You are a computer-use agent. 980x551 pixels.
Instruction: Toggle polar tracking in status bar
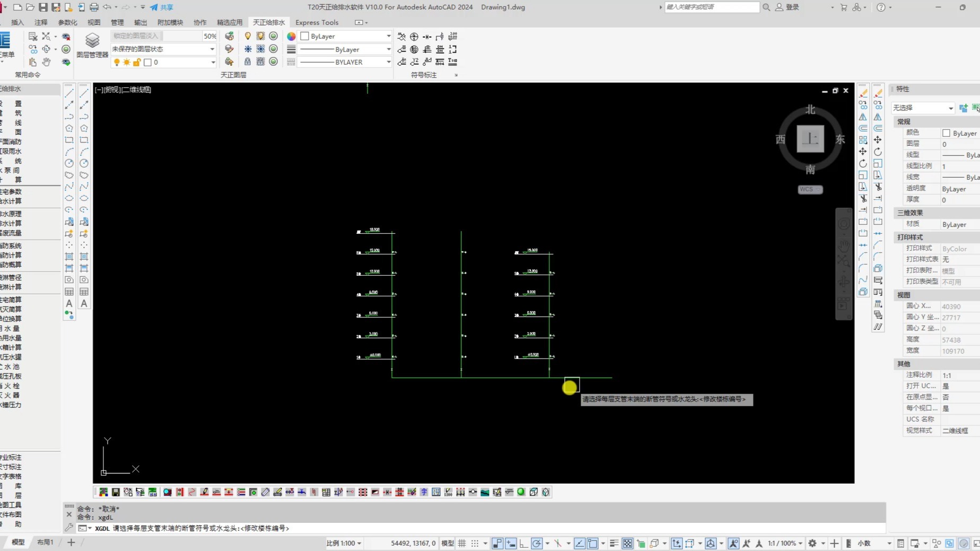(537, 543)
